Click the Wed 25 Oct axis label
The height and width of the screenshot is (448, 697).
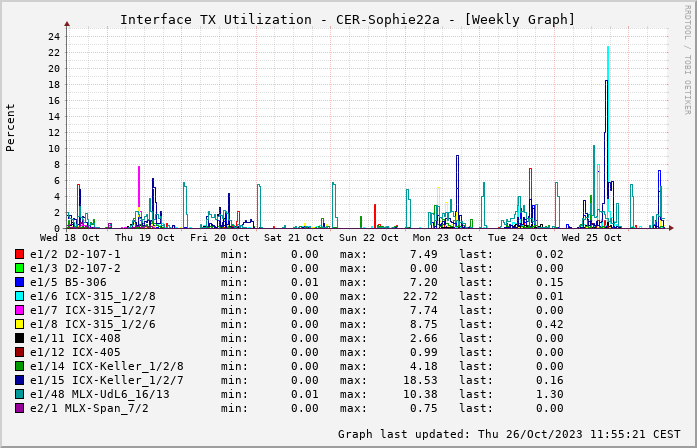click(x=592, y=238)
